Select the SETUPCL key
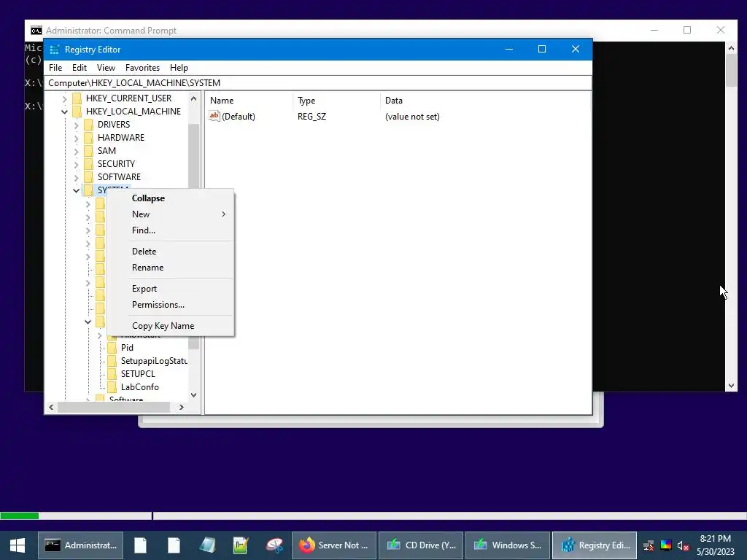This screenshot has height=560, width=747. coord(138,374)
